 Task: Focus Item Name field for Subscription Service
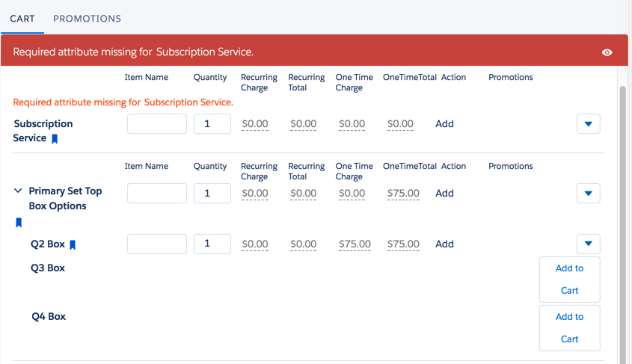[x=157, y=123]
